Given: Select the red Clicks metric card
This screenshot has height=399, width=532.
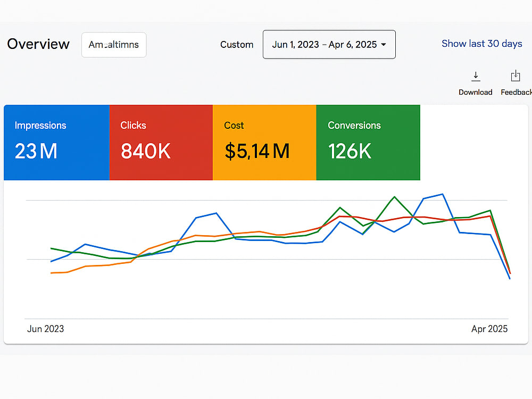Looking at the screenshot, I should pyautogui.click(x=161, y=143).
